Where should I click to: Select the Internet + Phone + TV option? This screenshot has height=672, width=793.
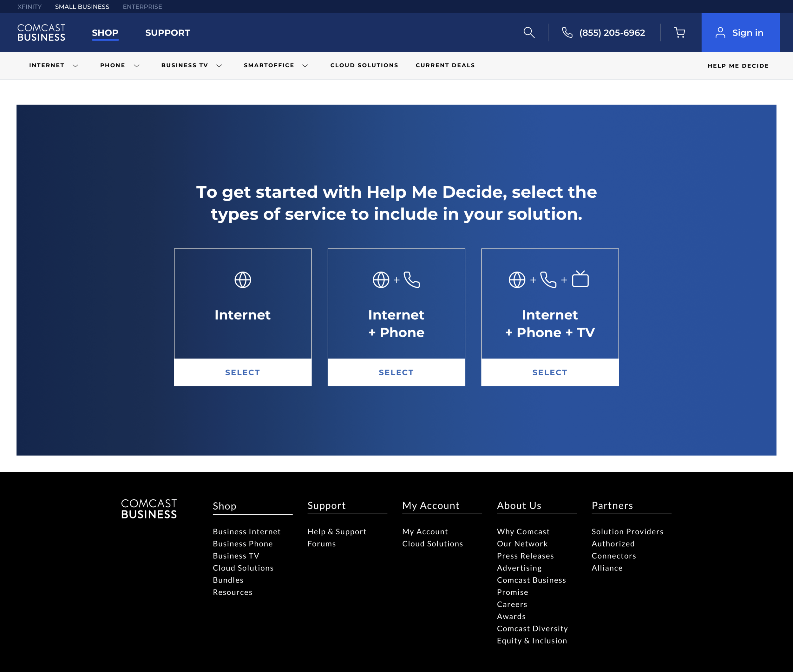(x=550, y=372)
